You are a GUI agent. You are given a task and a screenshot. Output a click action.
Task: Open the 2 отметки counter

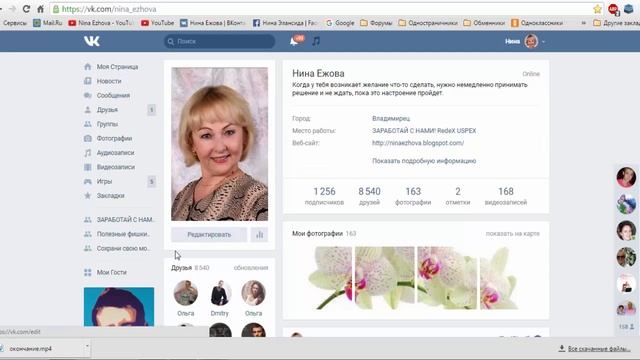[458, 196]
